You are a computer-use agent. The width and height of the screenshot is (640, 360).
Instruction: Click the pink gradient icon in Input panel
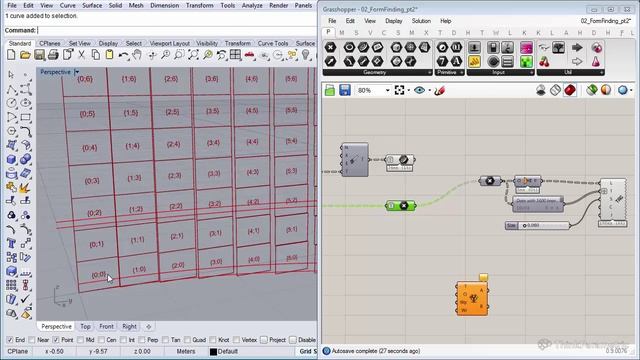(526, 48)
